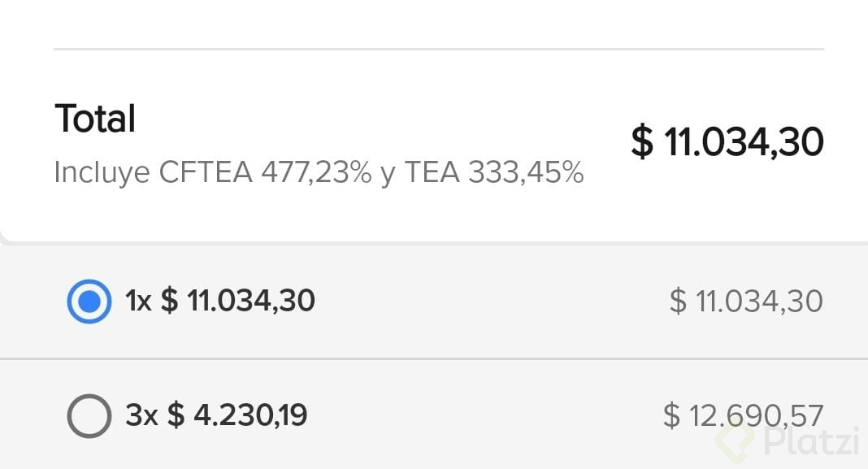This screenshot has height=469, width=868.
Task: Click the word "Incluye" in the note
Action: pyautogui.click(x=102, y=172)
